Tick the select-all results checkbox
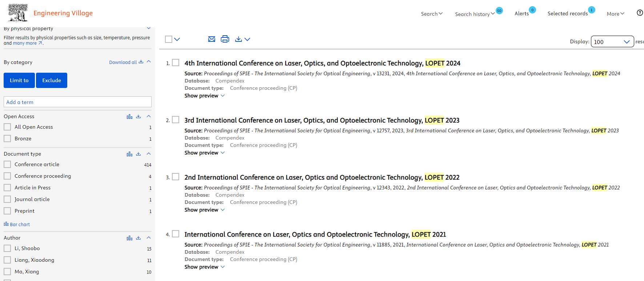 169,39
